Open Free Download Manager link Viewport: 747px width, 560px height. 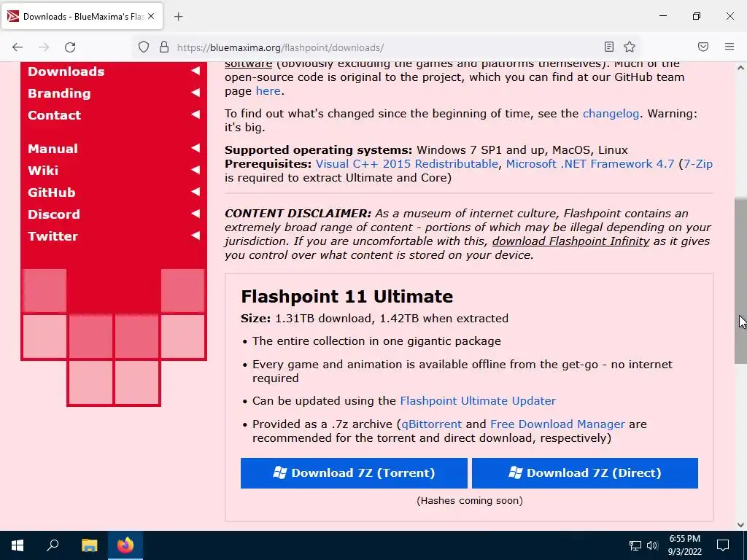click(557, 424)
